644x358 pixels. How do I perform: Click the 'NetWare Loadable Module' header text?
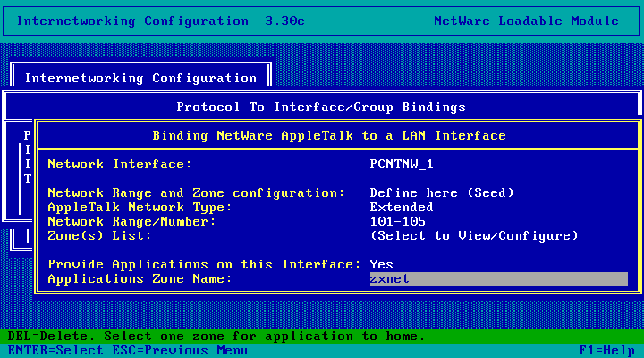(x=526, y=21)
